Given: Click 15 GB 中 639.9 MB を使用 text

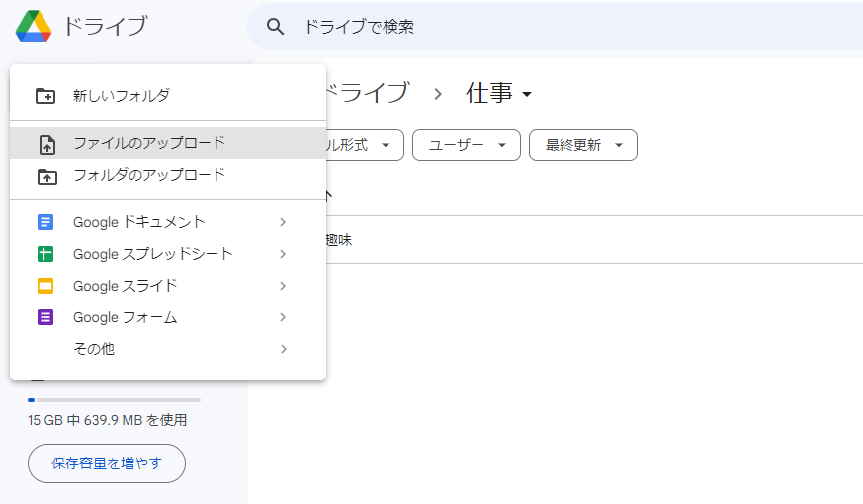Looking at the screenshot, I should [x=108, y=420].
